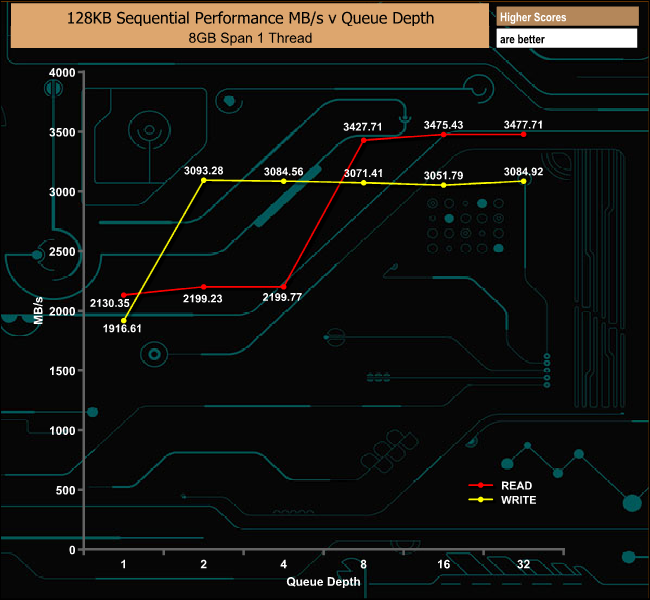Image resolution: width=650 pixels, height=600 pixels.
Task: Click the chart title '128KB Sequential Performance MB/s v Queue Depth'
Action: [x=250, y=18]
